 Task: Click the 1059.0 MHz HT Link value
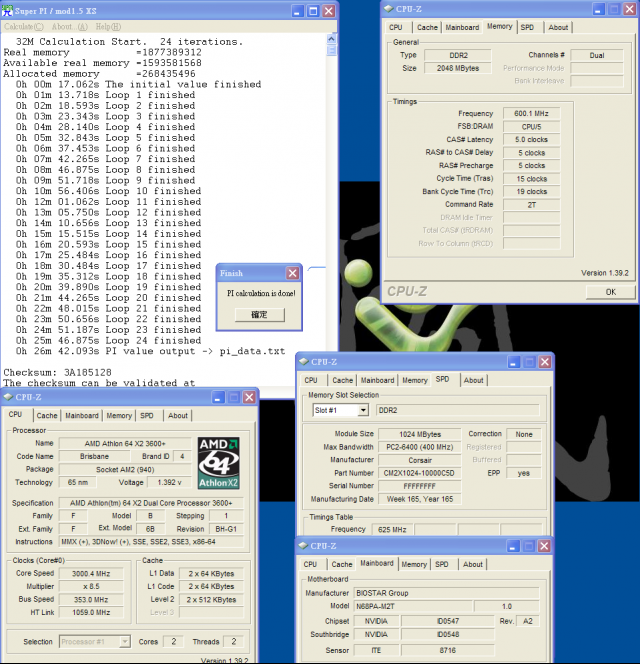[91, 612]
